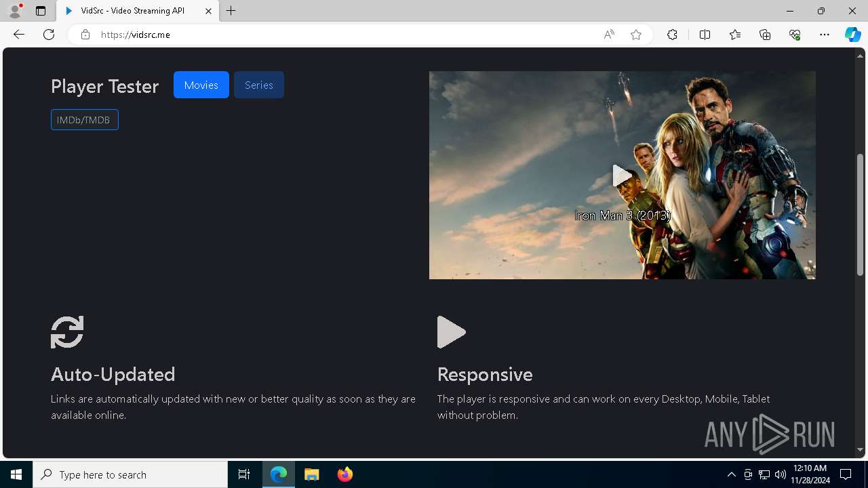The image size is (868, 488).
Task: Click the VidSrc tab title
Action: click(133, 11)
